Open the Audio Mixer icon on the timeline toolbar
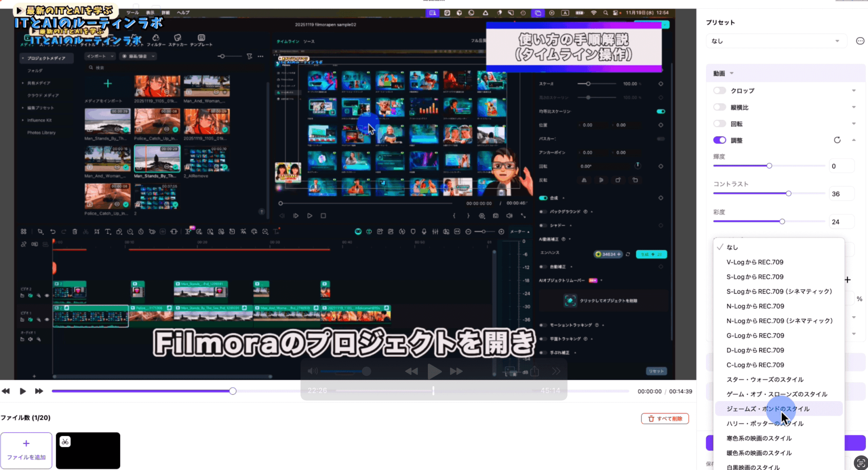The height and width of the screenshot is (470, 868). 435,232
